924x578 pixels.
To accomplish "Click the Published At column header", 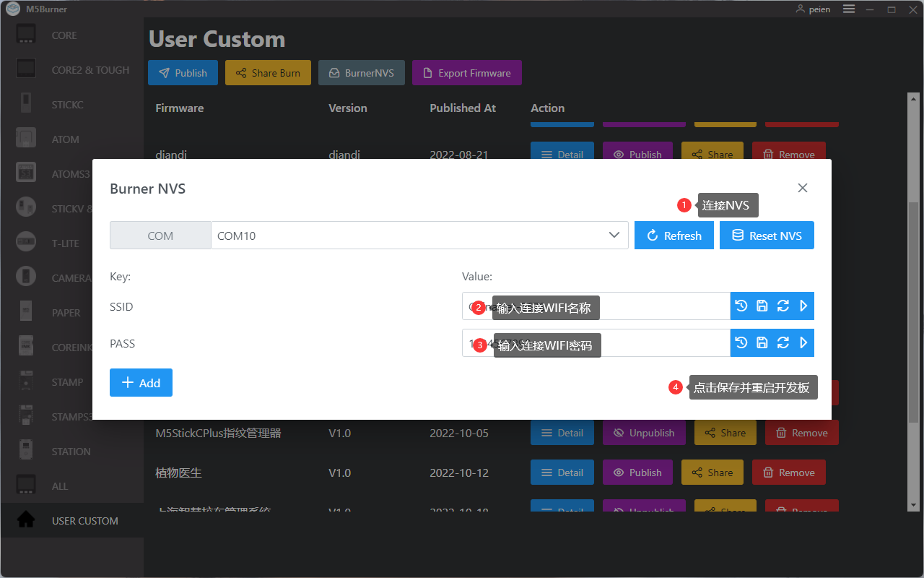I will [463, 108].
